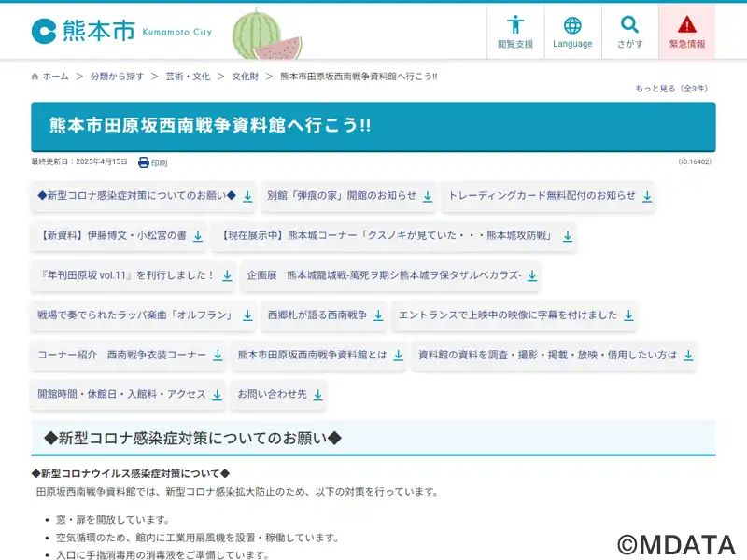Screen dimensions: 747x560
Task: Jump to 企画展 熊本城籠城戦 anchor
Action: [x=391, y=275]
